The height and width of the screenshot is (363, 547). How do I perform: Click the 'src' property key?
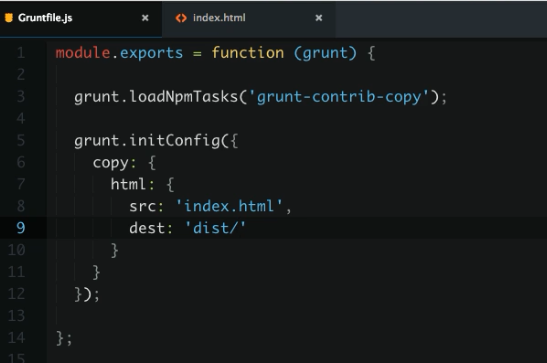(x=143, y=206)
